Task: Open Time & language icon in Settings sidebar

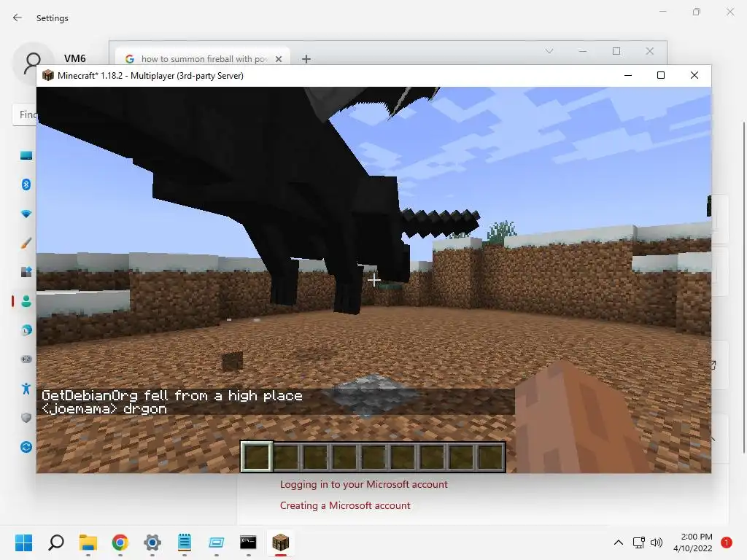Action: click(26, 330)
